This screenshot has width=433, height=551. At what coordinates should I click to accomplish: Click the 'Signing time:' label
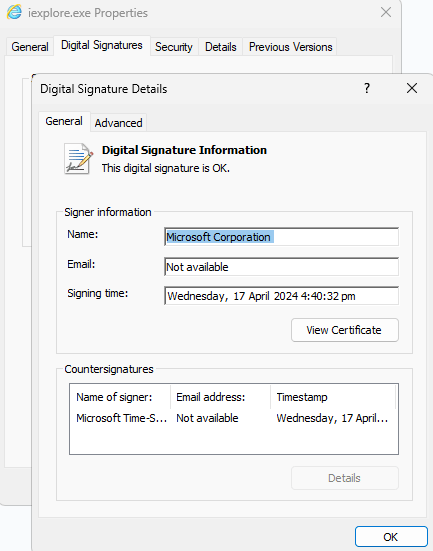tap(98, 293)
